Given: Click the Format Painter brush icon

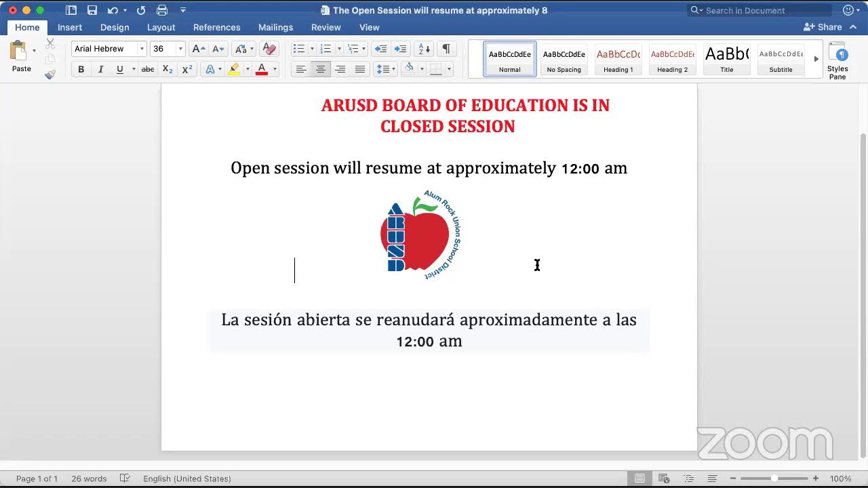Looking at the screenshot, I should (50, 75).
